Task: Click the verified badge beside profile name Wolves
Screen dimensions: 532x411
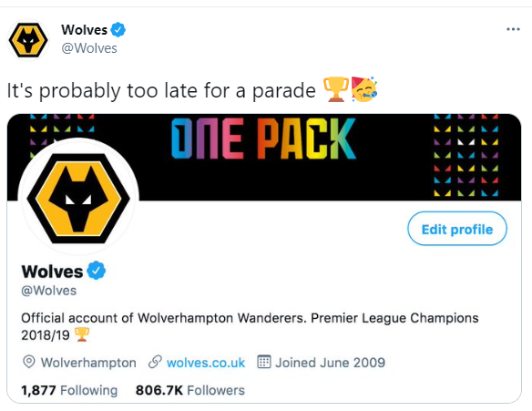Action: click(97, 271)
